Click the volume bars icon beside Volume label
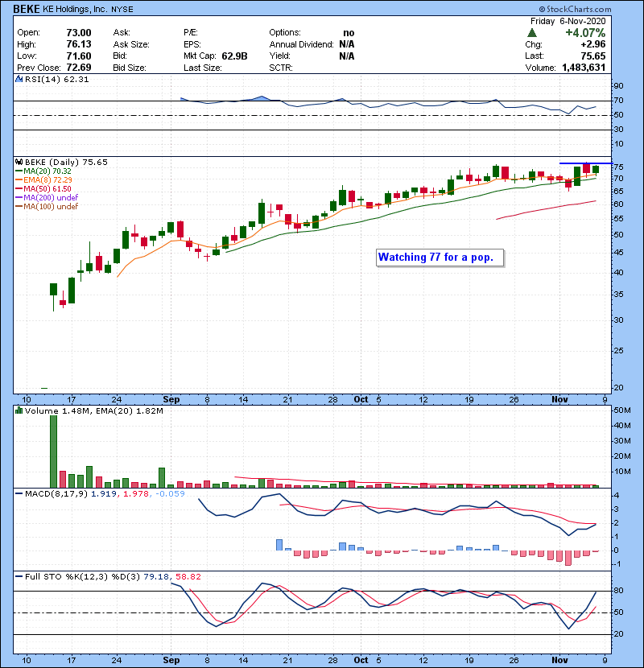This screenshot has height=668, width=644. click(x=19, y=410)
